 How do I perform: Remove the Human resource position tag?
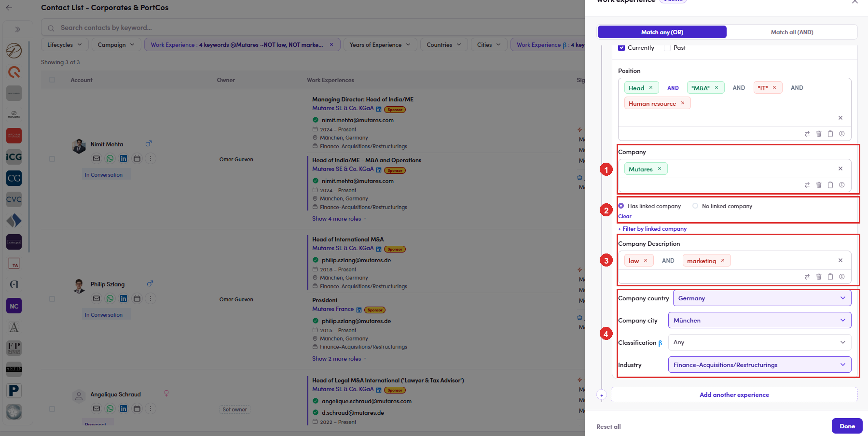point(683,103)
